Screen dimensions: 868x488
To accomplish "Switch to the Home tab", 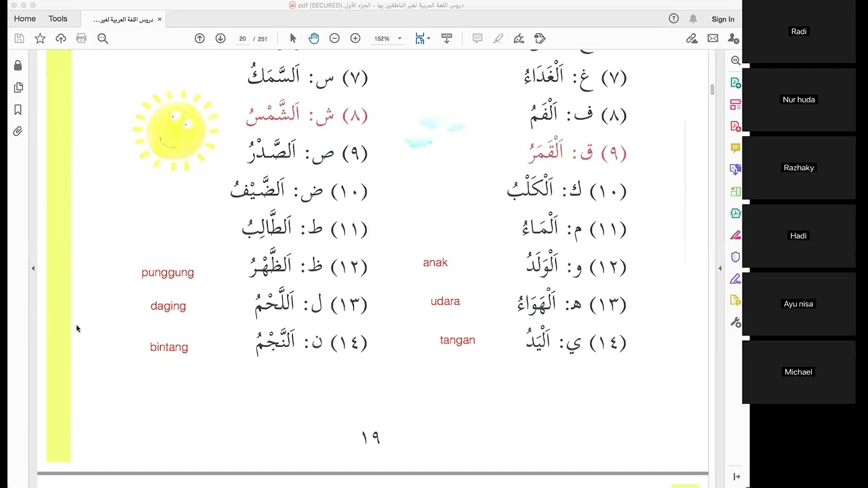I will pos(25,19).
